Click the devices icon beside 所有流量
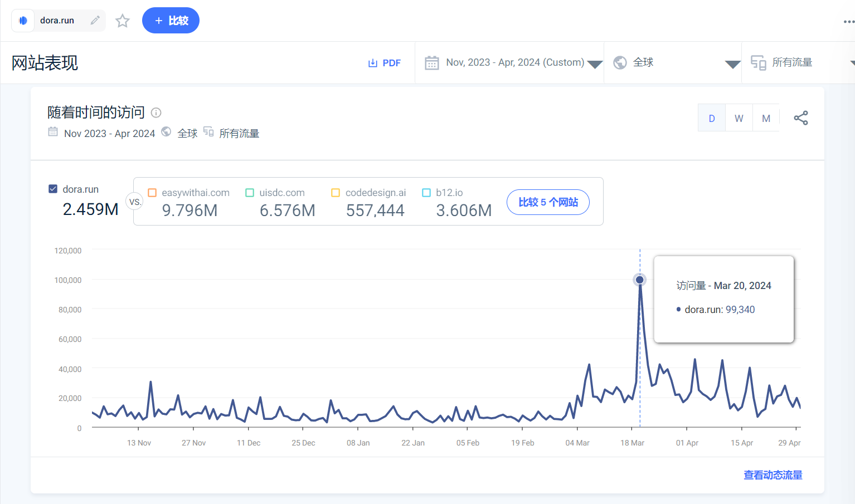This screenshot has width=855, height=504. 758,63
